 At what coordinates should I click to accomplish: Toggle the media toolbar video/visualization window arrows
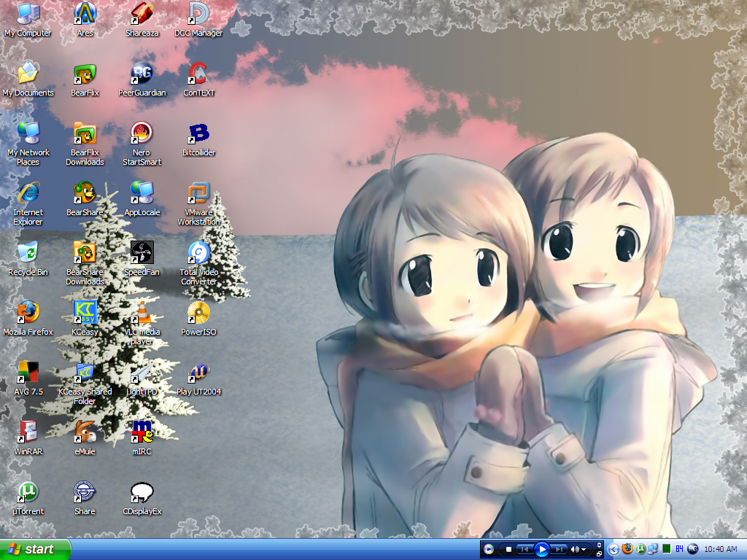pyautogui.click(x=600, y=545)
